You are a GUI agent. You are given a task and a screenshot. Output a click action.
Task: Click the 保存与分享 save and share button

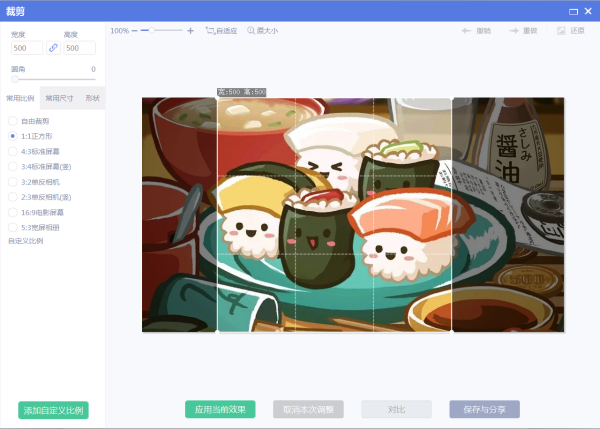[x=484, y=409]
